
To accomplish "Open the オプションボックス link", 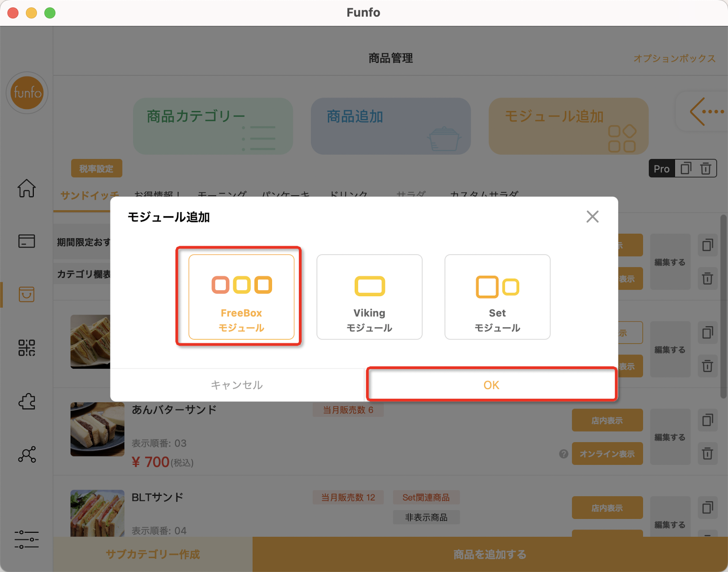I will (x=674, y=58).
